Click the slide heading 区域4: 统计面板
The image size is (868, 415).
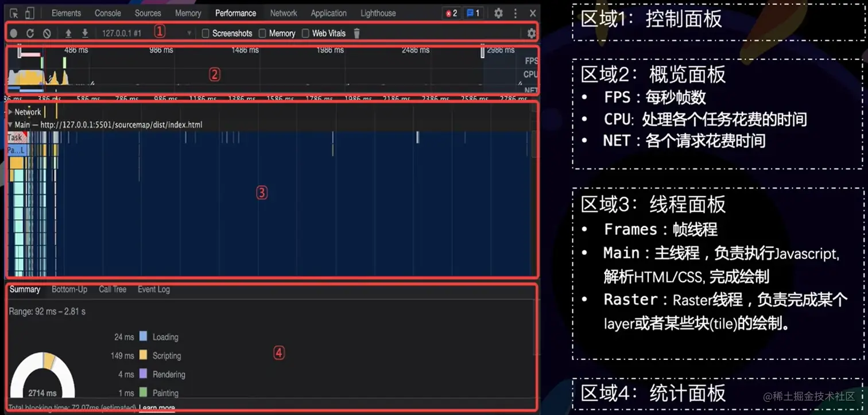pyautogui.click(x=653, y=393)
